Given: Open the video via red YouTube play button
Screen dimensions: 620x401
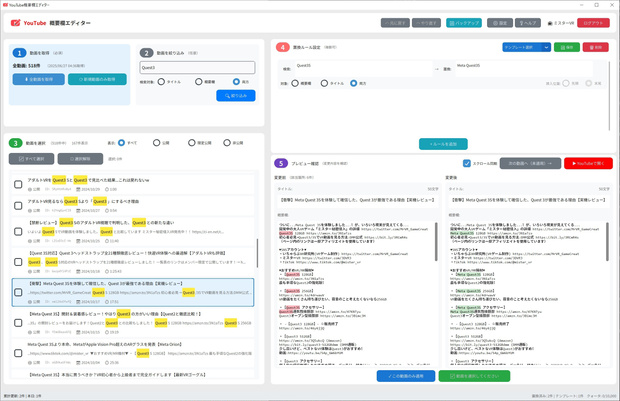Looking at the screenshot, I should [x=588, y=163].
